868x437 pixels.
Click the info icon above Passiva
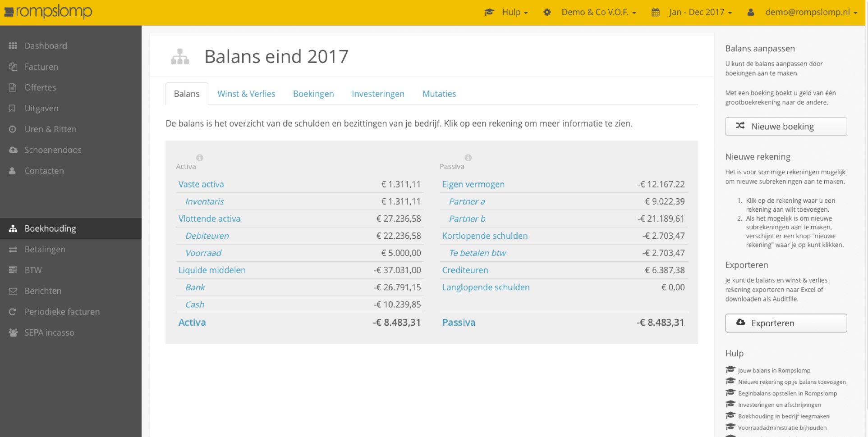(468, 158)
